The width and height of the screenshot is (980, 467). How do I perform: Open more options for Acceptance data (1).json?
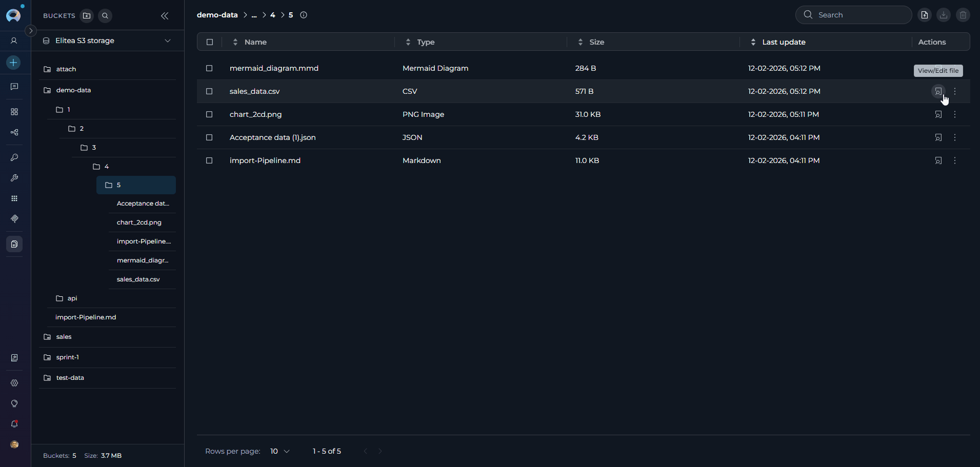tap(955, 137)
